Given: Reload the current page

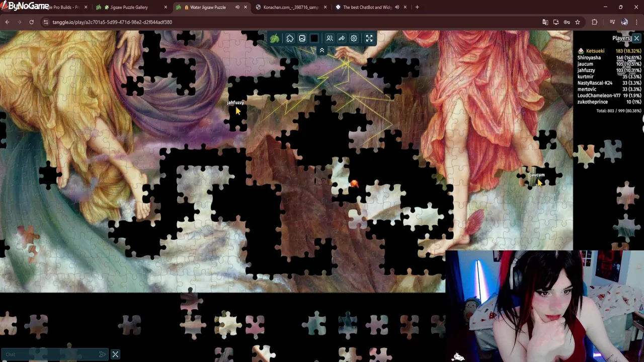Looking at the screenshot, I should 31,22.
